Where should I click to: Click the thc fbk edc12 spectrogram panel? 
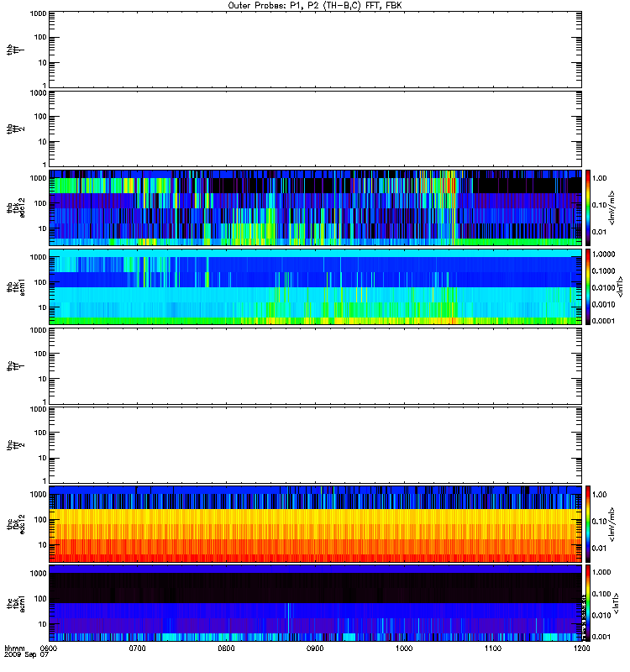[315, 524]
